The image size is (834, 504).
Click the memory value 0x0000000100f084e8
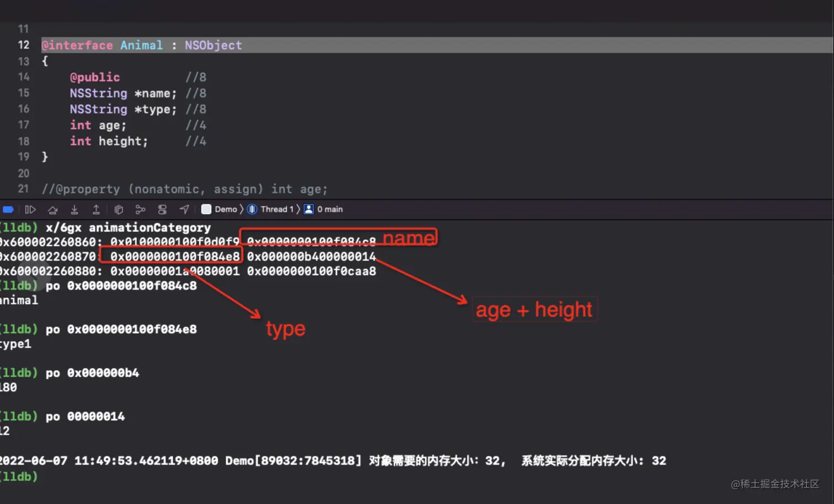[175, 256]
